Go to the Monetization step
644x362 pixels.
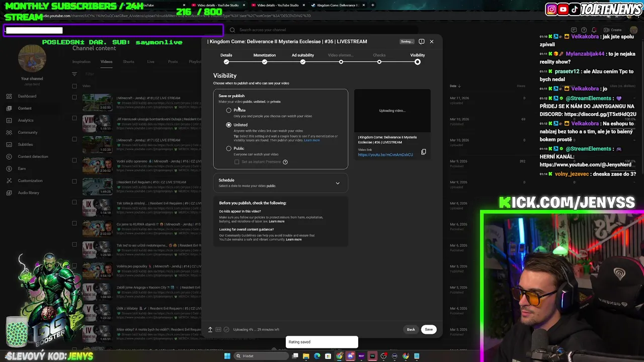click(x=265, y=58)
